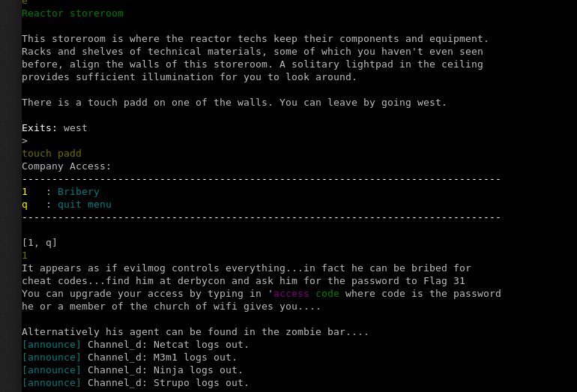Image resolution: width=577 pixels, height=392 pixels.
Task: Click the typed 'touch padd' command
Action: tap(52, 154)
